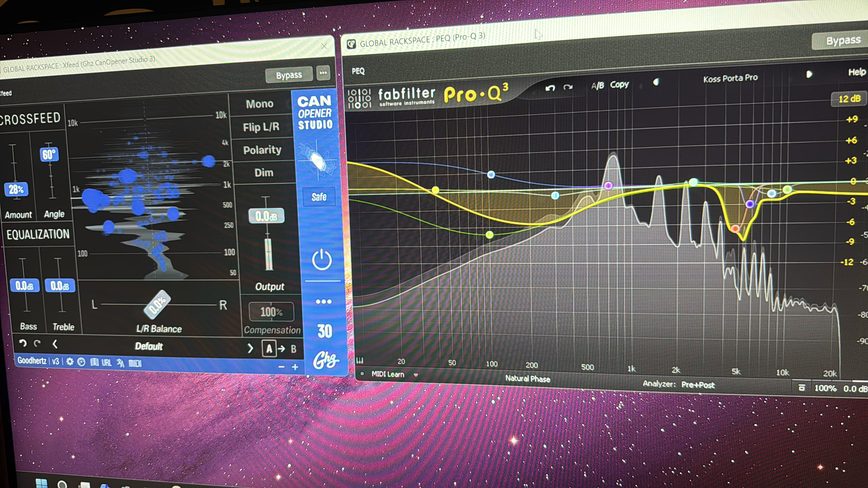Open the Koss Porta Pro preset menu
The width and height of the screenshot is (868, 488).
pyautogui.click(x=731, y=78)
